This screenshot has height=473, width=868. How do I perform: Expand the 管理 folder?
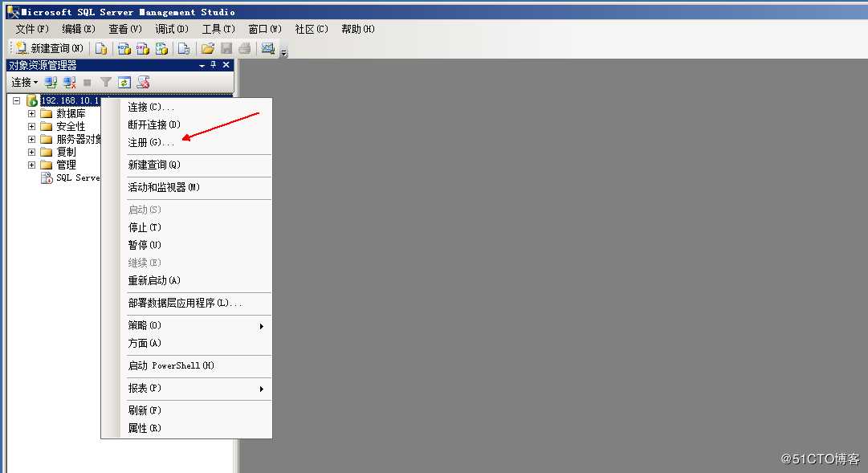(x=31, y=165)
